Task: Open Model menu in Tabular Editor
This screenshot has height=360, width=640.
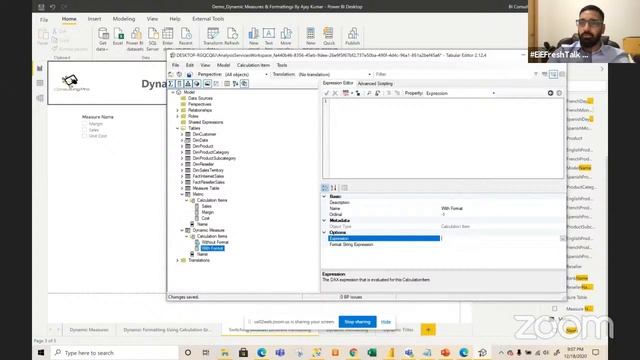Action: 223,65
